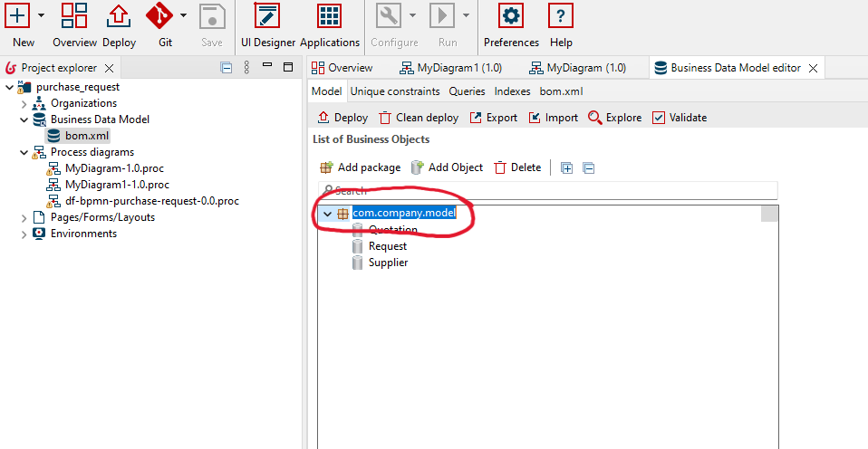This screenshot has width=868, height=449.
Task: Select purchase_request project root
Action: [78, 87]
